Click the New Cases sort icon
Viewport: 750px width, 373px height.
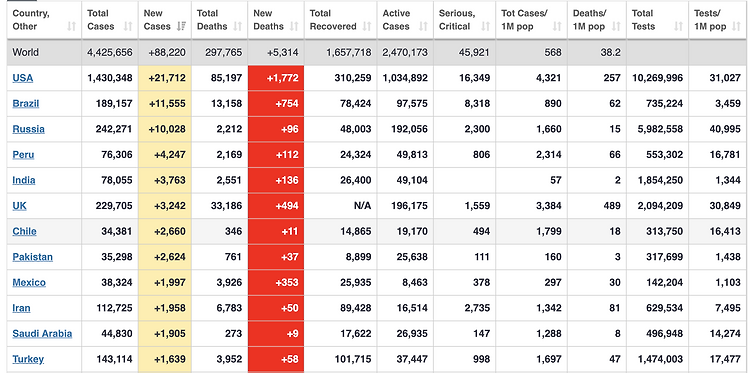[181, 26]
